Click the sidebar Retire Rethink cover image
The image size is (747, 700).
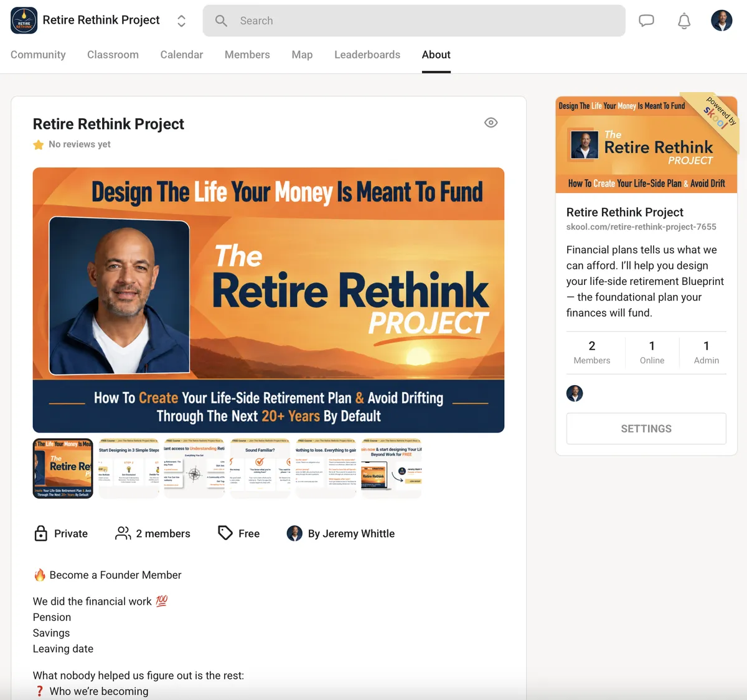tap(646, 145)
